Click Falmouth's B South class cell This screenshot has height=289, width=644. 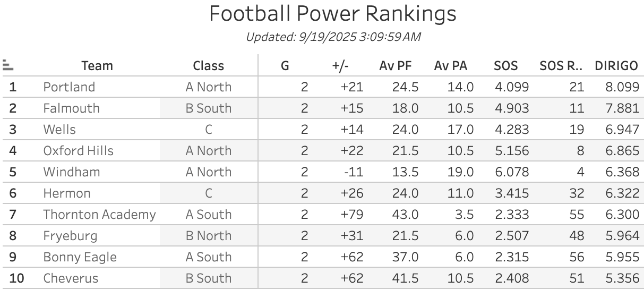click(x=208, y=108)
